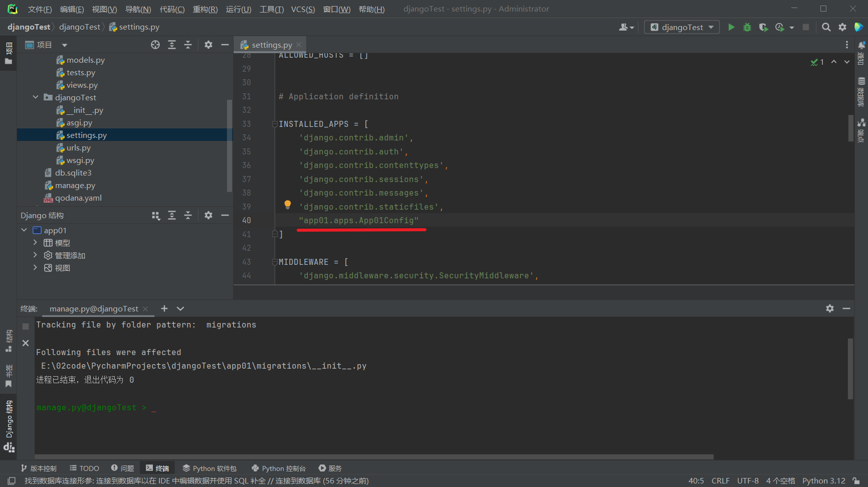Open editor tabs more-options menu
Viewport: 868px width, 487px height.
point(847,45)
